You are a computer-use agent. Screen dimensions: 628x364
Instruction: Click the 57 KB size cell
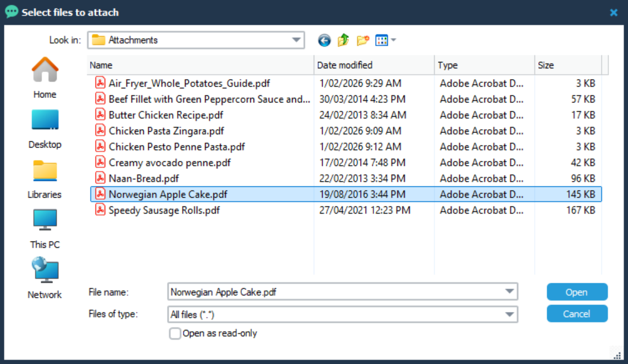click(x=583, y=99)
